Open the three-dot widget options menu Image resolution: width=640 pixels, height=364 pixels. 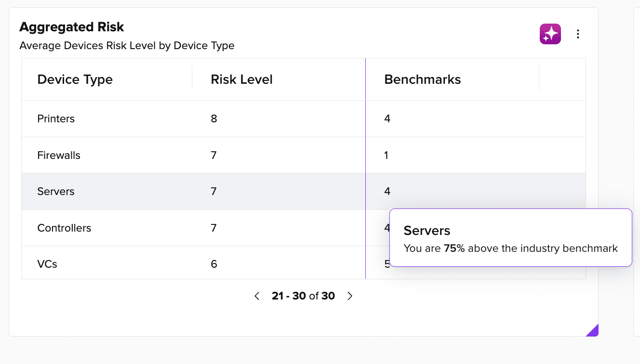[578, 34]
